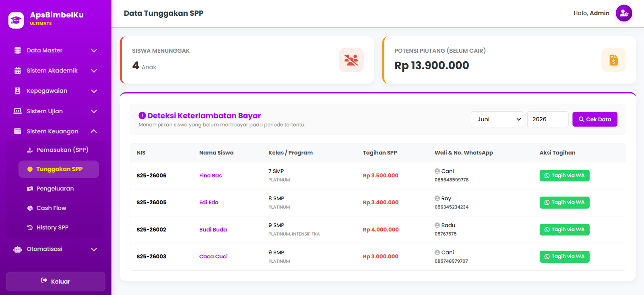The image size is (644, 295).
Task: Open the Sistem Akademik menu
Action: (56, 71)
